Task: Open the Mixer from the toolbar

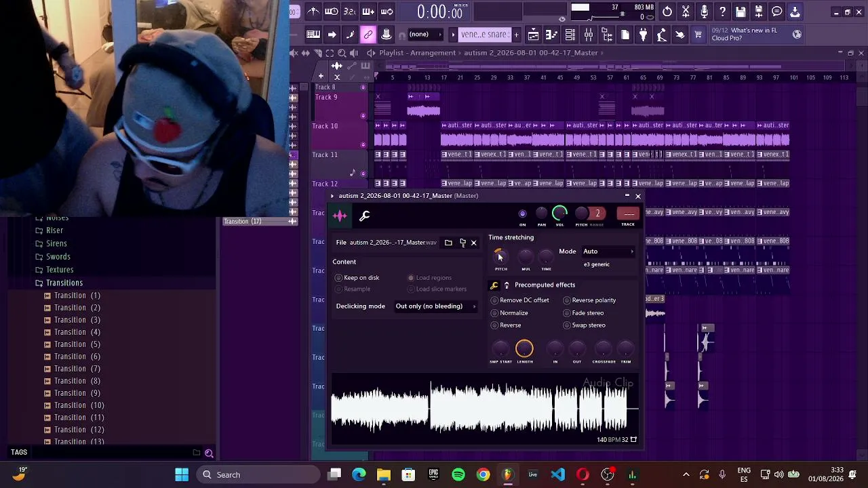Action: [x=588, y=35]
